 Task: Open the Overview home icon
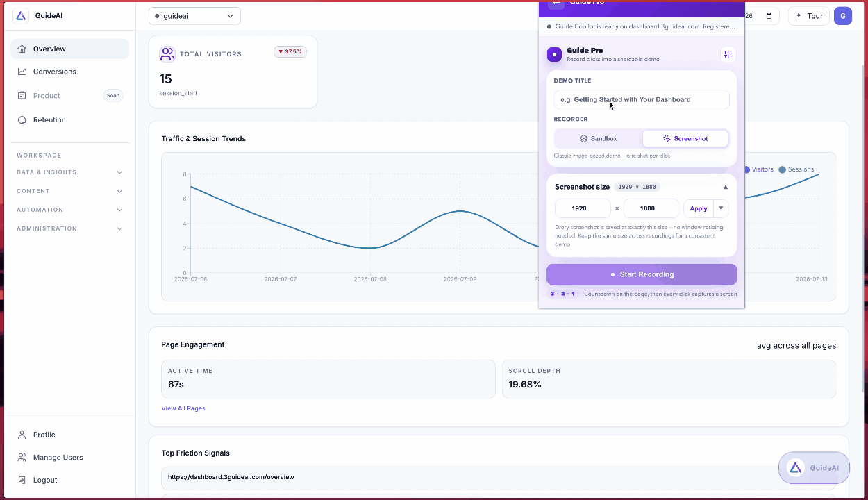click(22, 49)
